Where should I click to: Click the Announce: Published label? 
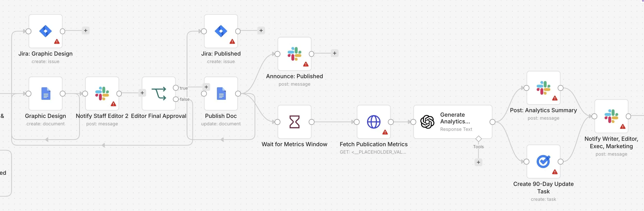tap(294, 76)
